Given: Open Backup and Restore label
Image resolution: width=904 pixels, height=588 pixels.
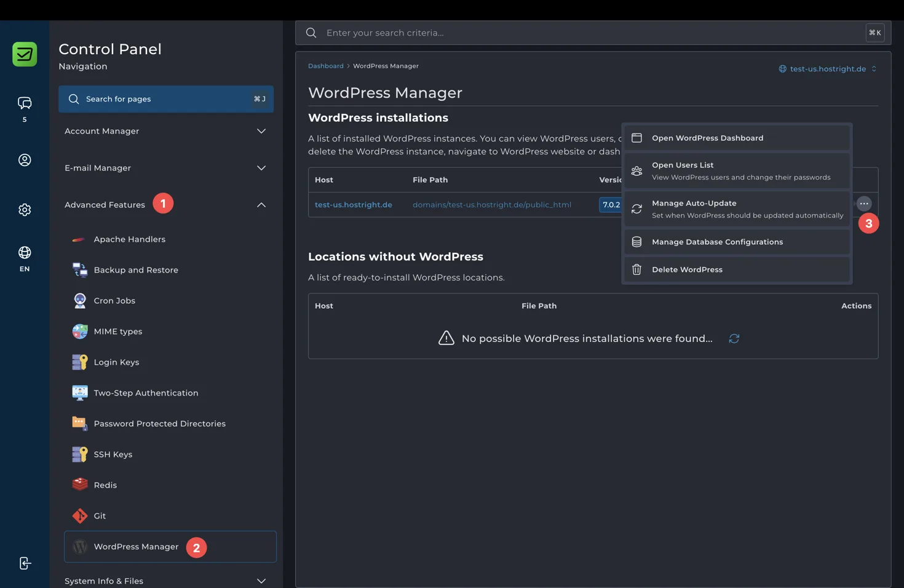Looking at the screenshot, I should pyautogui.click(x=136, y=270).
